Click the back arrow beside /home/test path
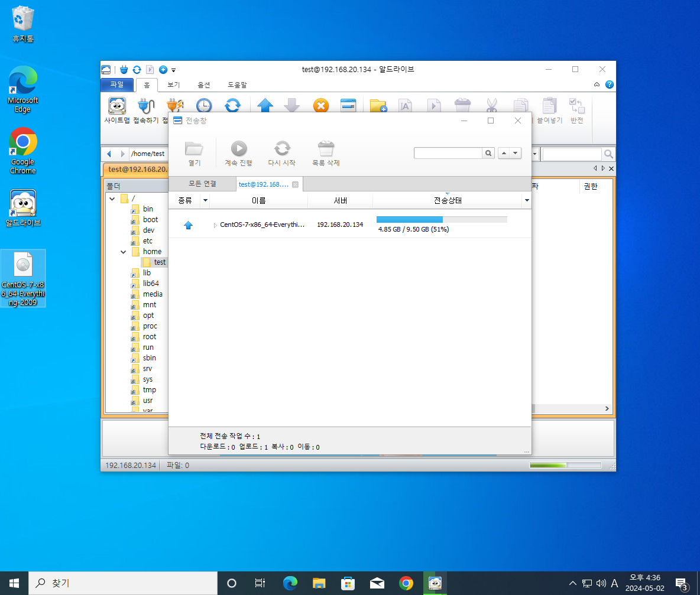The width and height of the screenshot is (700, 595). [x=109, y=154]
